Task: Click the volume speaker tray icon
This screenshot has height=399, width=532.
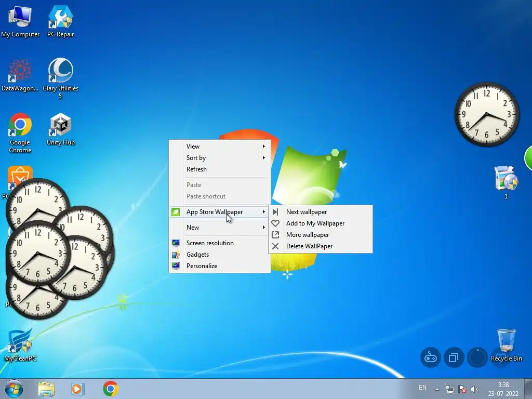Action: [475, 389]
